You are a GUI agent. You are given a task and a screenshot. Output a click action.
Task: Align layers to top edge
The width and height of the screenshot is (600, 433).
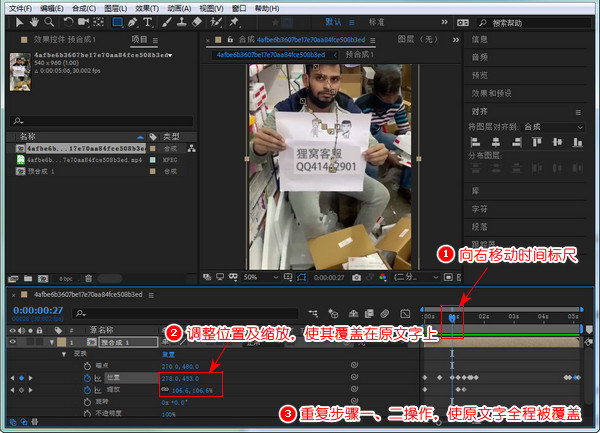click(x=537, y=143)
